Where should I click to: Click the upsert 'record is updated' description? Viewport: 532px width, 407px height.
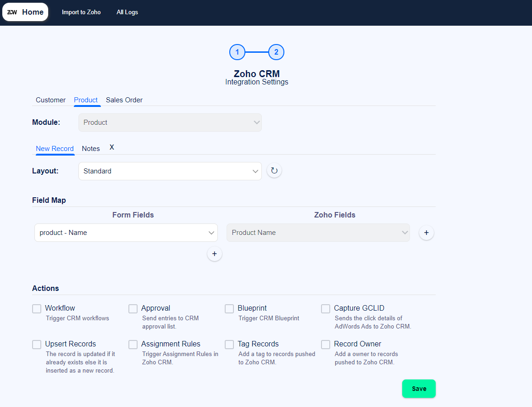80,362
